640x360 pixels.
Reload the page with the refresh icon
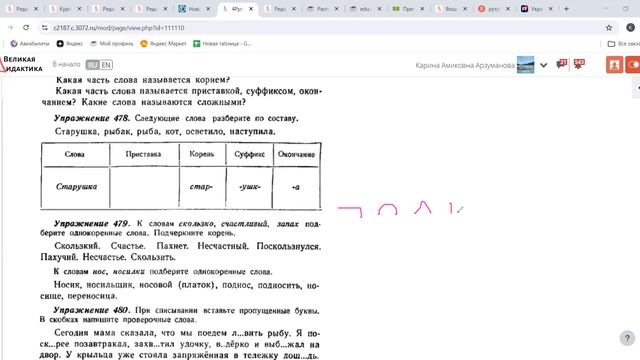pos(26,27)
